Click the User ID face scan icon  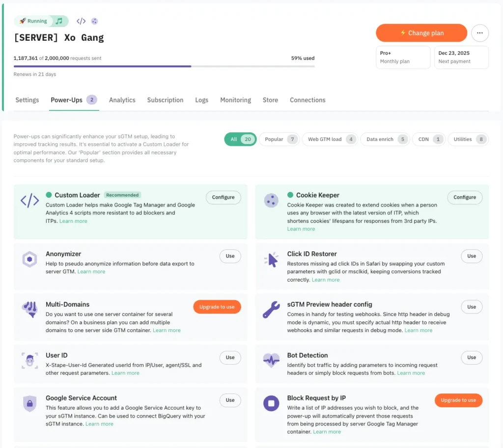29,361
